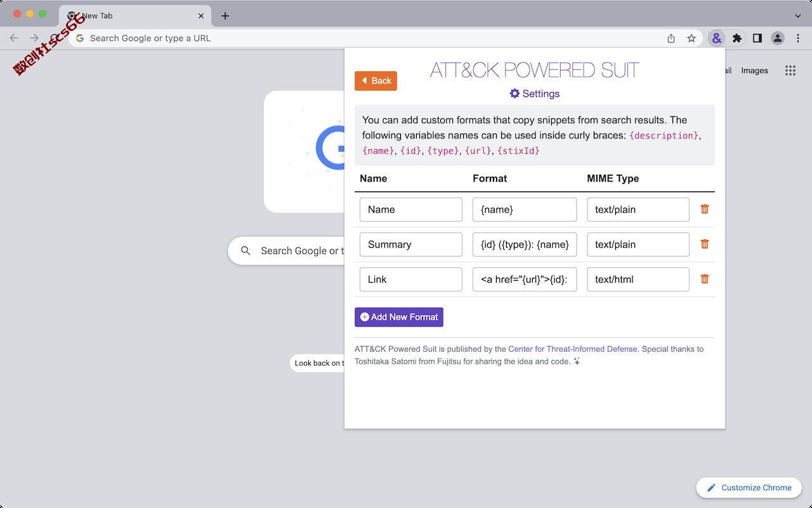Select the New Tab browser tab
Image resolution: width=812 pixels, height=508 pixels.
pyautogui.click(x=134, y=16)
